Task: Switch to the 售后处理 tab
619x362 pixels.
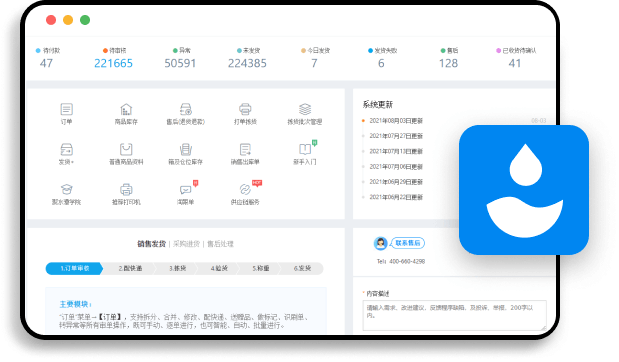Action: (x=220, y=244)
